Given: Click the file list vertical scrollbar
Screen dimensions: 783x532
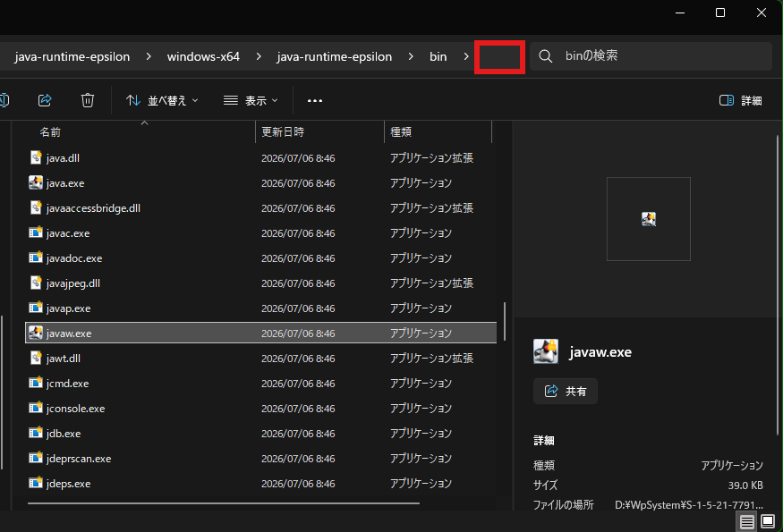Looking at the screenshot, I should point(505,321).
